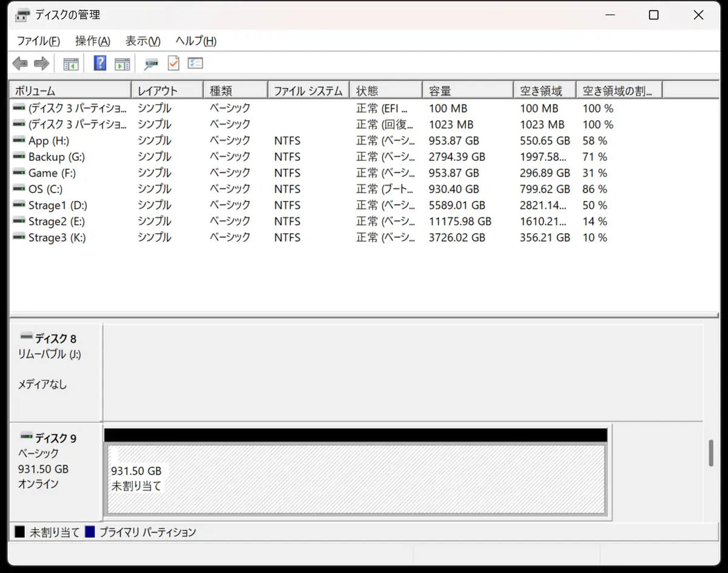Select the ディスク 8 リムーバブル (J:) disk label
The image size is (728, 573).
click(x=55, y=373)
